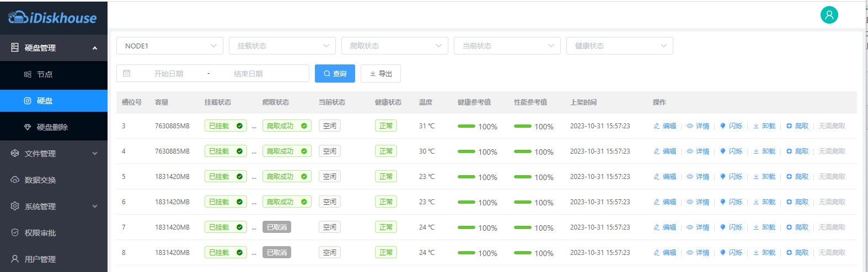Click the 开始日期 start date field

pos(169,74)
